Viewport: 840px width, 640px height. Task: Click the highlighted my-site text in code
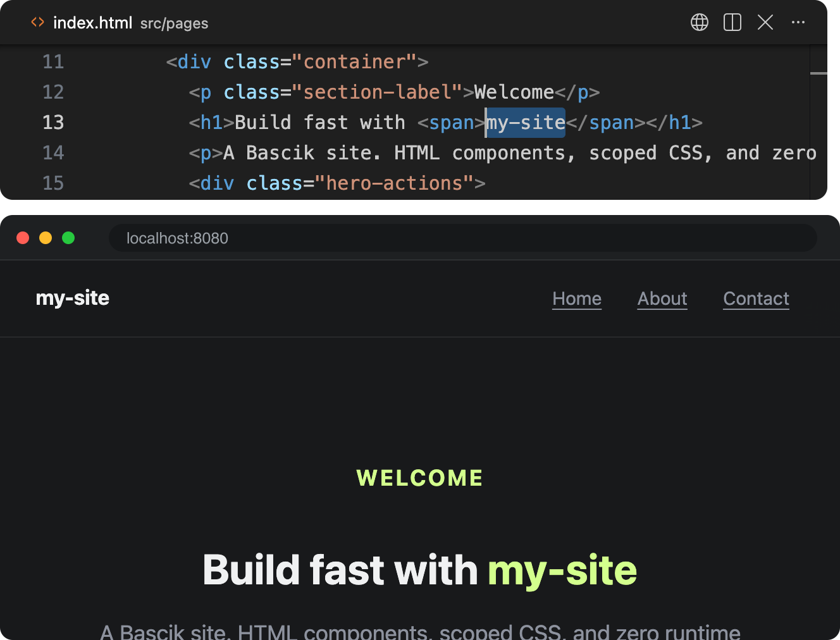(525, 123)
